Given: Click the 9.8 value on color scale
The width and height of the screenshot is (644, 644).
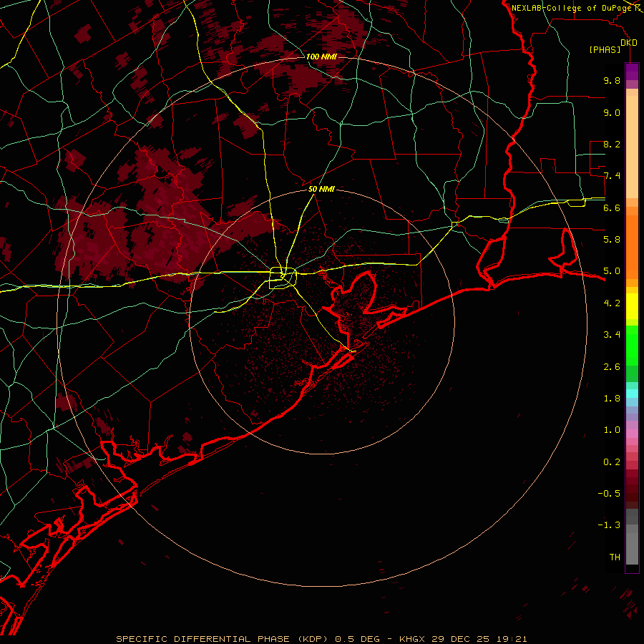Looking at the screenshot, I should pyautogui.click(x=612, y=80).
